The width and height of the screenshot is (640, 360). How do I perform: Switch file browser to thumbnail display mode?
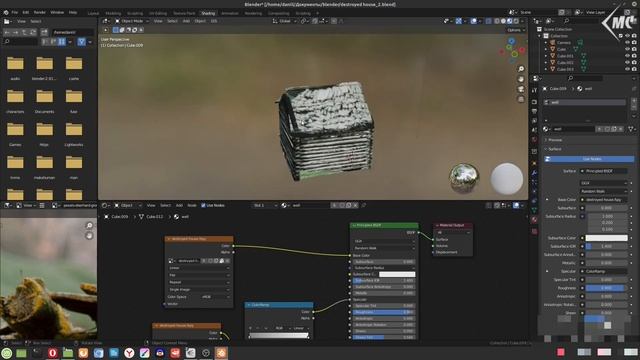tap(62, 41)
